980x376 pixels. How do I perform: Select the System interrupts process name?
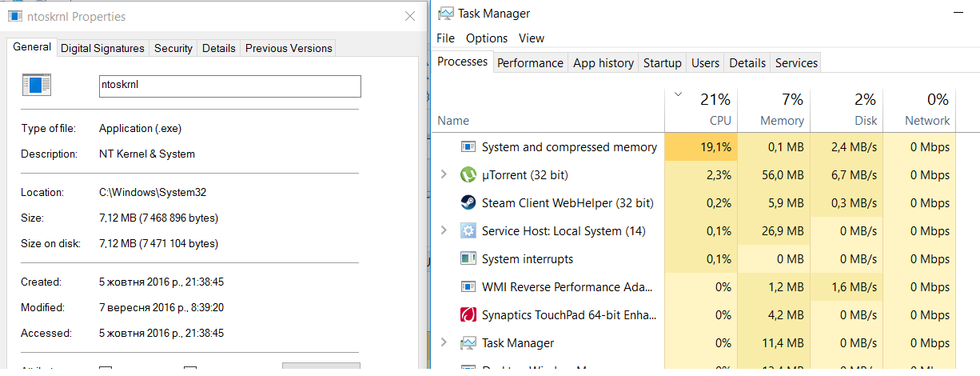528,259
